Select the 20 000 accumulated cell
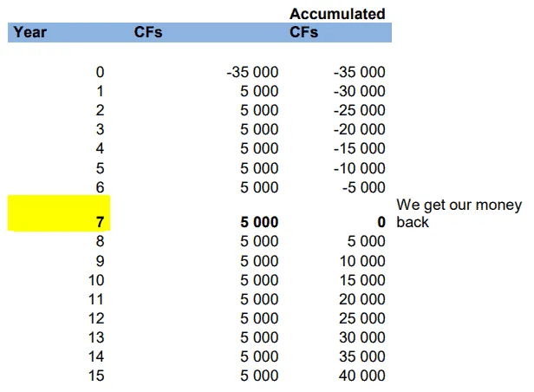Image resolution: width=534 pixels, height=392 pixels. click(361, 299)
